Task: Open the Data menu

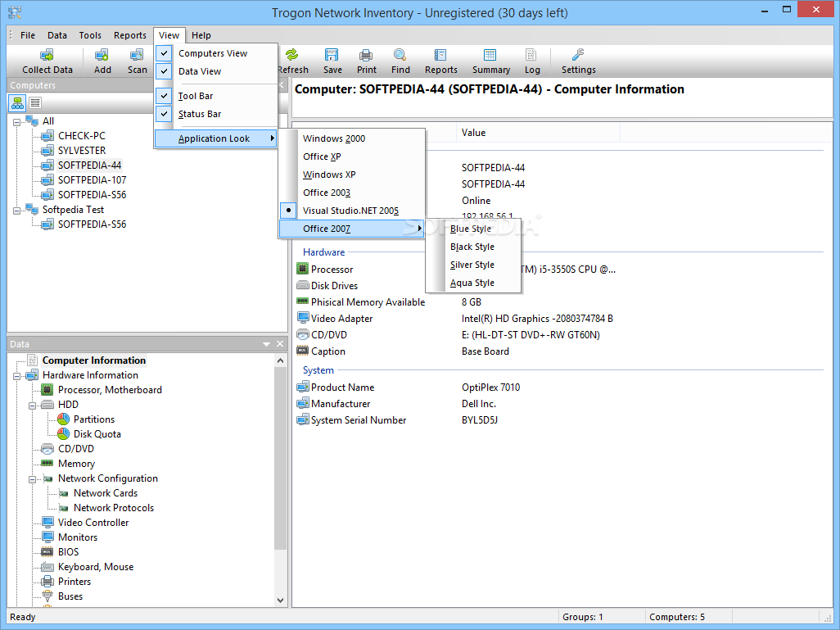Action: pyautogui.click(x=57, y=35)
